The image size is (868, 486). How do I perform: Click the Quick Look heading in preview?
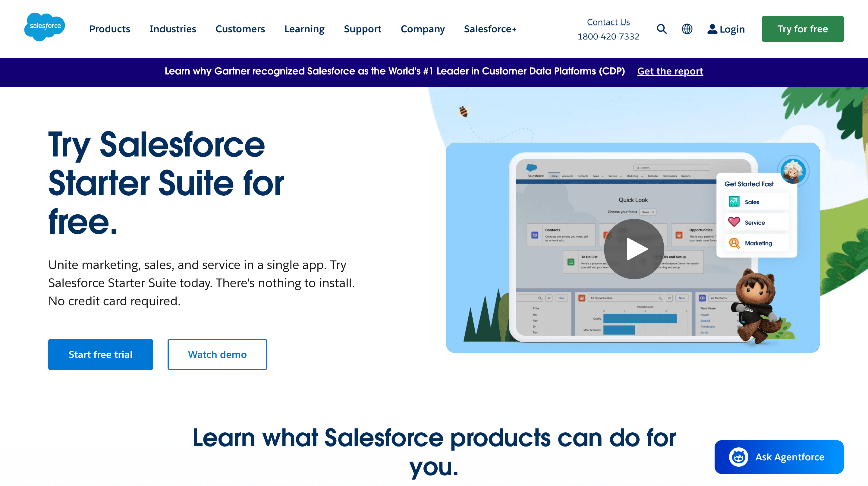pos(633,200)
